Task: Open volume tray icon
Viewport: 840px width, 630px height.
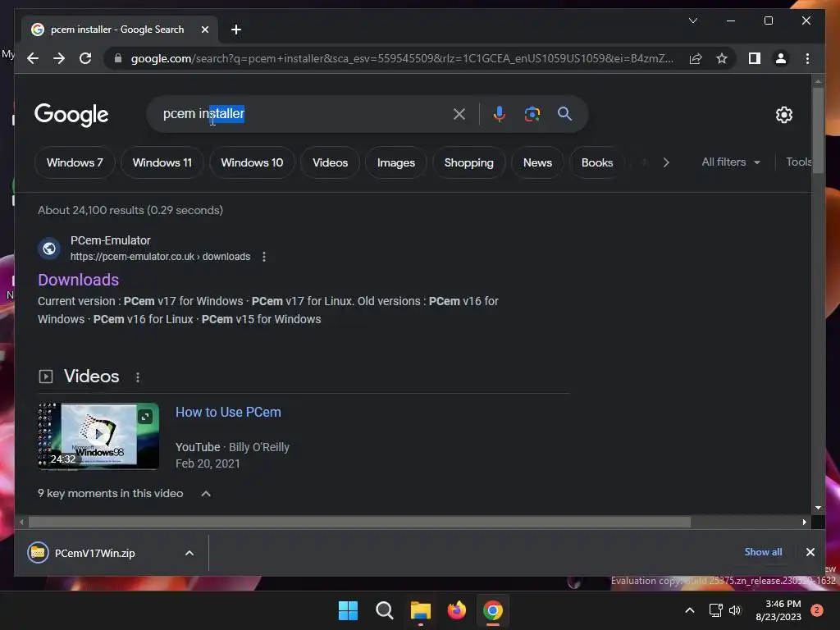Action: 735,610
